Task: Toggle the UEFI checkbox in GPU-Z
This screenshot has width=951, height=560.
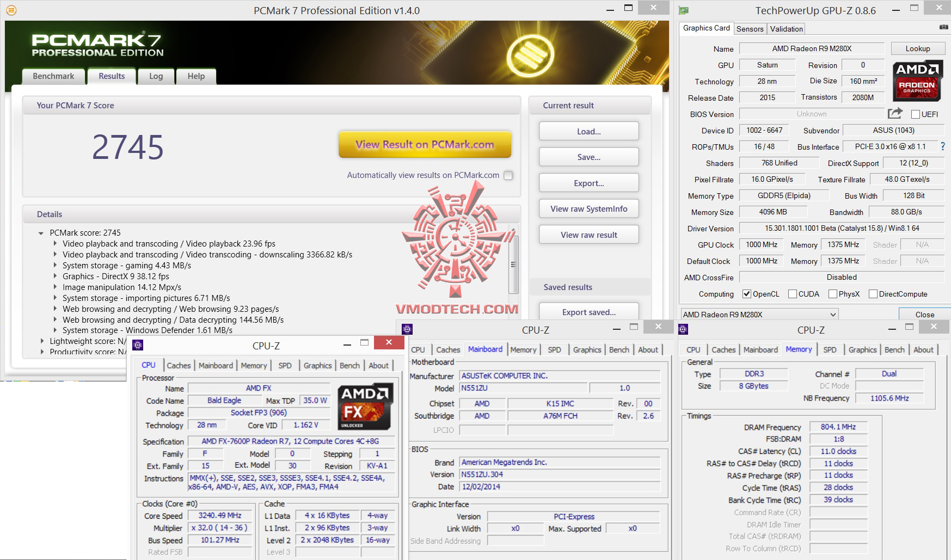Action: click(916, 114)
